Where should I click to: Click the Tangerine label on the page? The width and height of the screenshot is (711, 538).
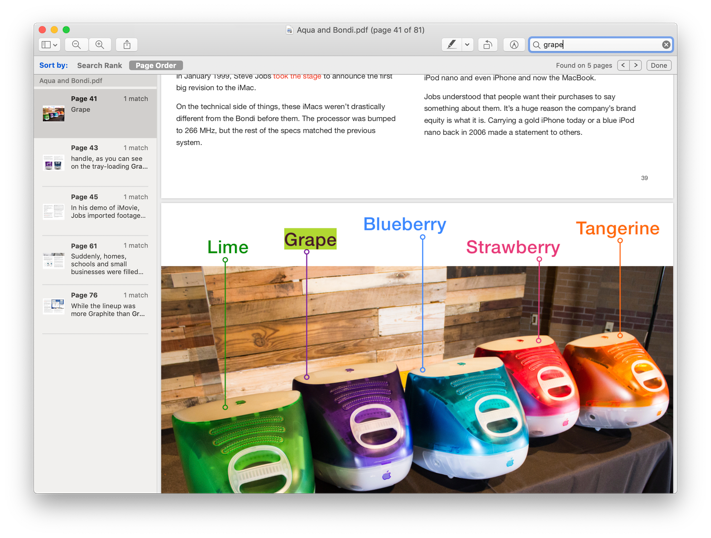point(618,228)
